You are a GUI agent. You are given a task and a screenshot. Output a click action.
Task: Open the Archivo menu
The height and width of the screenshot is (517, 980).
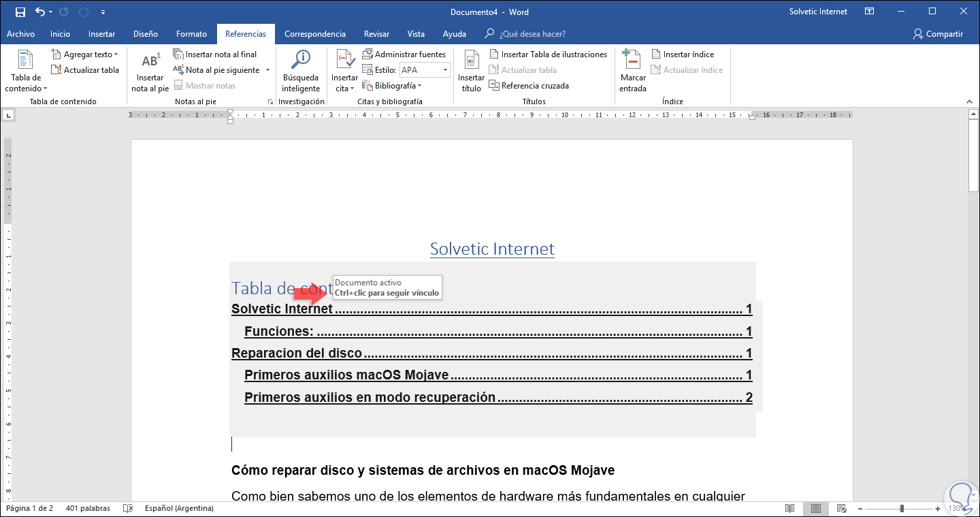[x=20, y=34]
